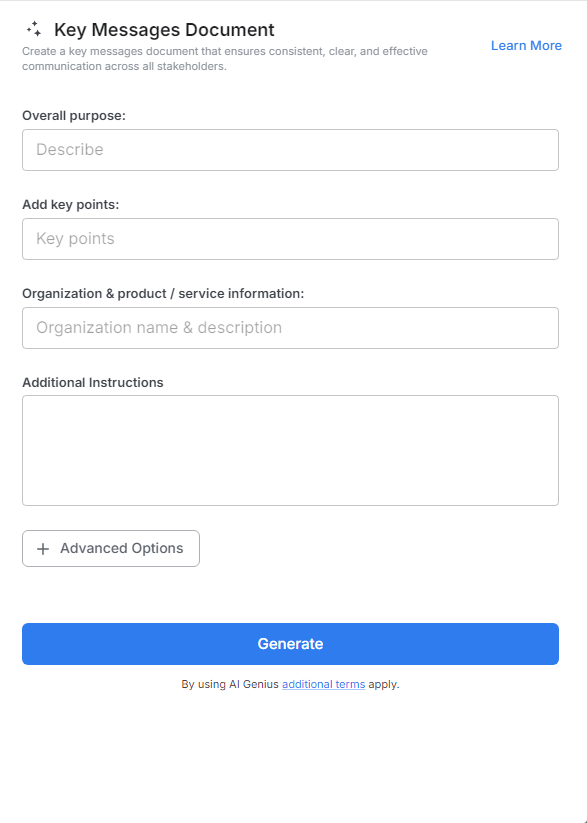The image size is (587, 823).
Task: Click the Key Messages Document heading
Action: 165,29
